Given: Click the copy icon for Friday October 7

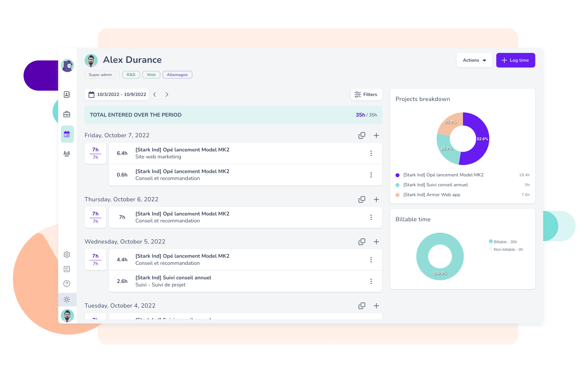Looking at the screenshot, I should [x=361, y=136].
